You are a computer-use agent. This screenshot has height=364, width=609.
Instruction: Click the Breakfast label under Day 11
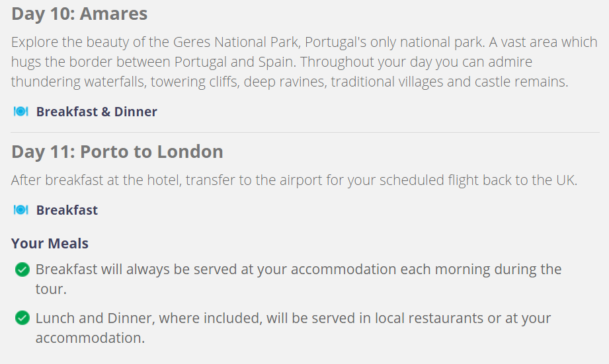tap(67, 210)
